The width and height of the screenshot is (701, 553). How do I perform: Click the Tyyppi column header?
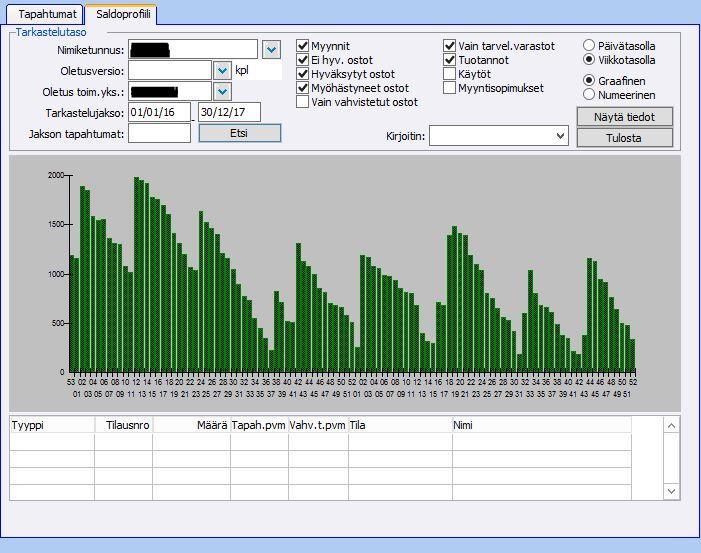point(52,425)
